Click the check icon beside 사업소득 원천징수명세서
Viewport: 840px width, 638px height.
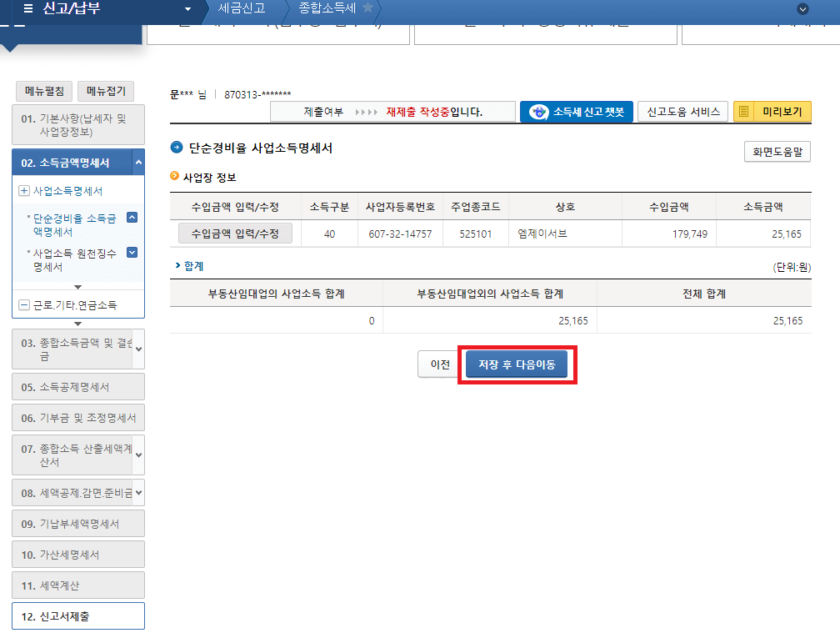click(132, 252)
